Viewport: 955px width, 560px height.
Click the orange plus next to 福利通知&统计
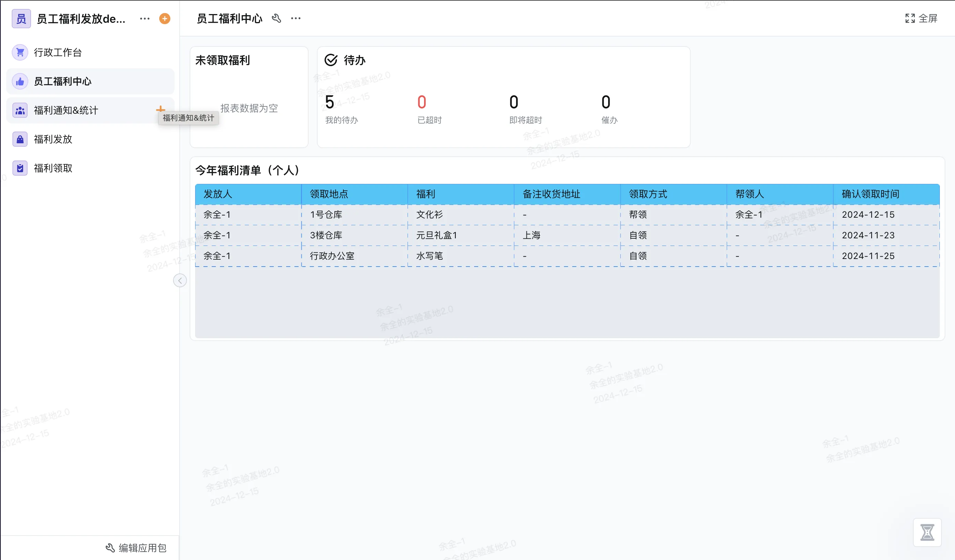point(161,110)
